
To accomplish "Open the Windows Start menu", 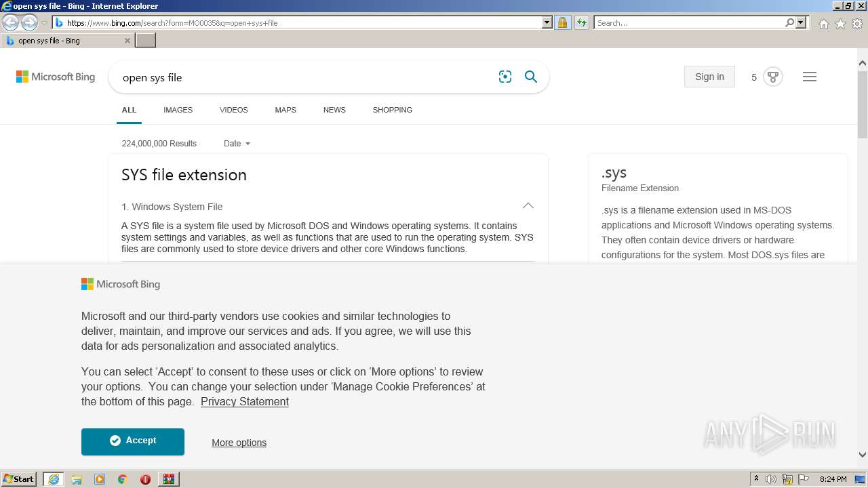I will [19, 479].
